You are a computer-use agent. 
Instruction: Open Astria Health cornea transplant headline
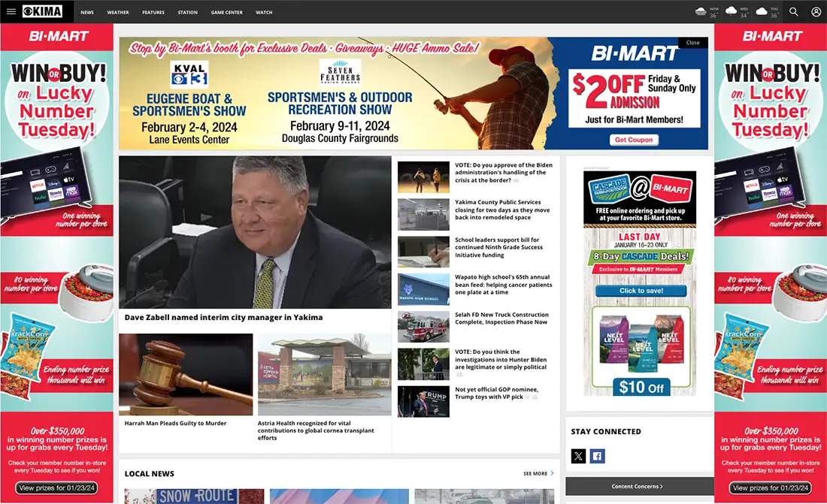[x=316, y=430]
